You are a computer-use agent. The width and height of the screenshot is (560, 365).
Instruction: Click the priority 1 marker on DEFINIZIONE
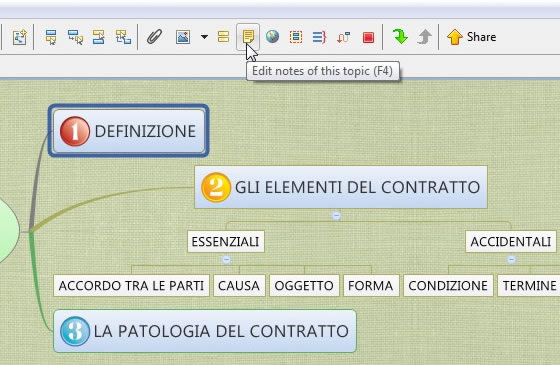coord(75,131)
